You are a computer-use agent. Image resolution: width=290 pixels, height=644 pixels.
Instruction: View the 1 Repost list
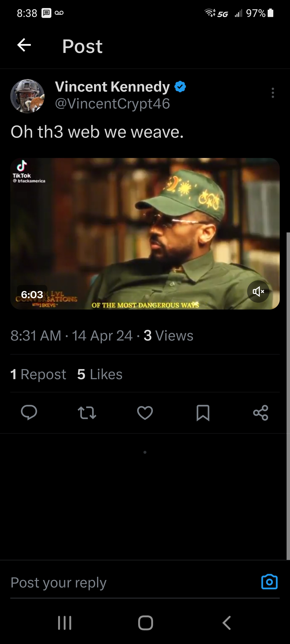coord(38,374)
